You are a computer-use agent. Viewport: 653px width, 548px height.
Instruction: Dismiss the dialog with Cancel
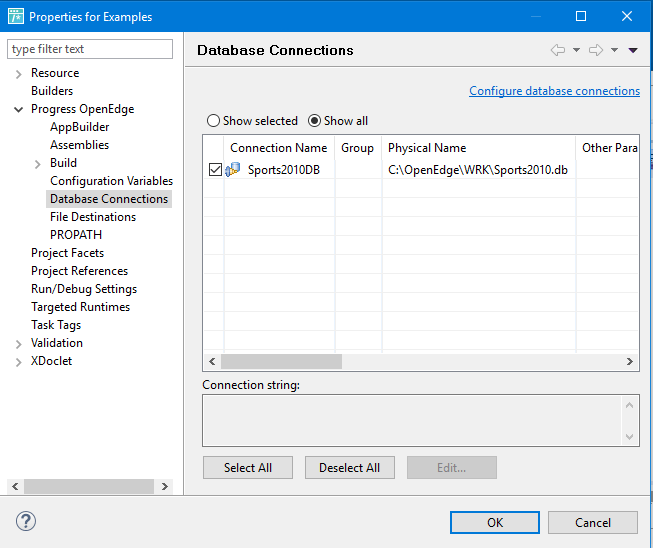(593, 523)
